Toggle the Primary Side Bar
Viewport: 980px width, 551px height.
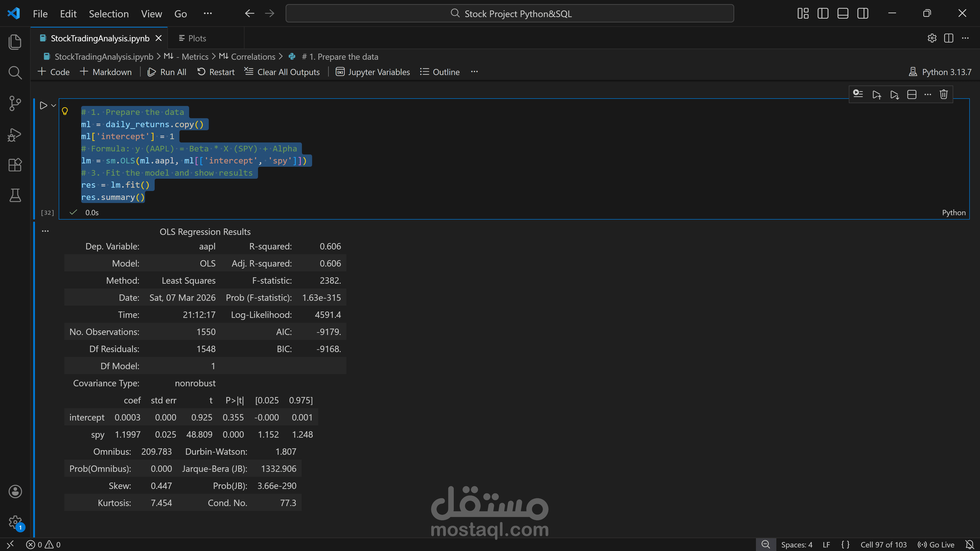click(x=823, y=14)
